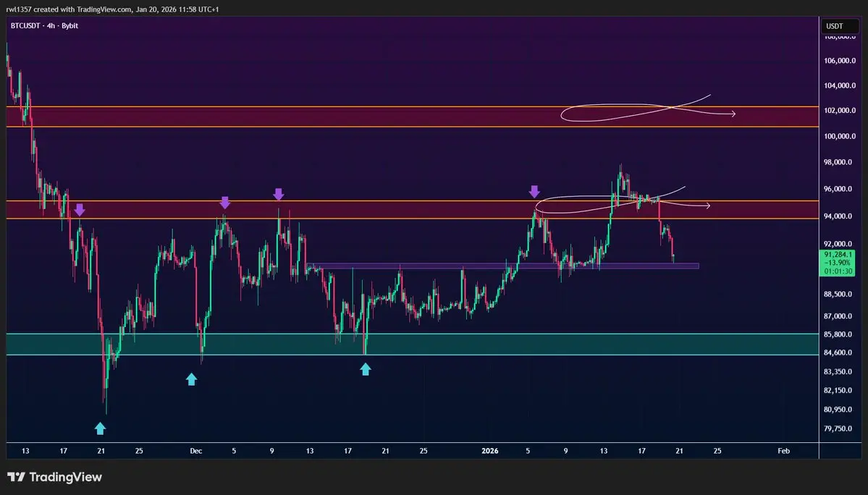Click the 100,000.0 price axis label

pos(840,137)
